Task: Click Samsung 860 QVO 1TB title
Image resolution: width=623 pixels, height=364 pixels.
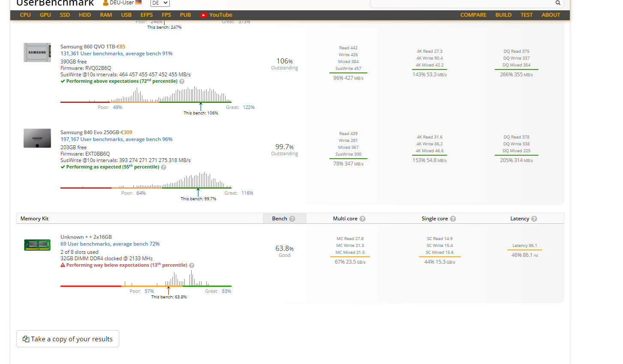Action: (x=88, y=47)
